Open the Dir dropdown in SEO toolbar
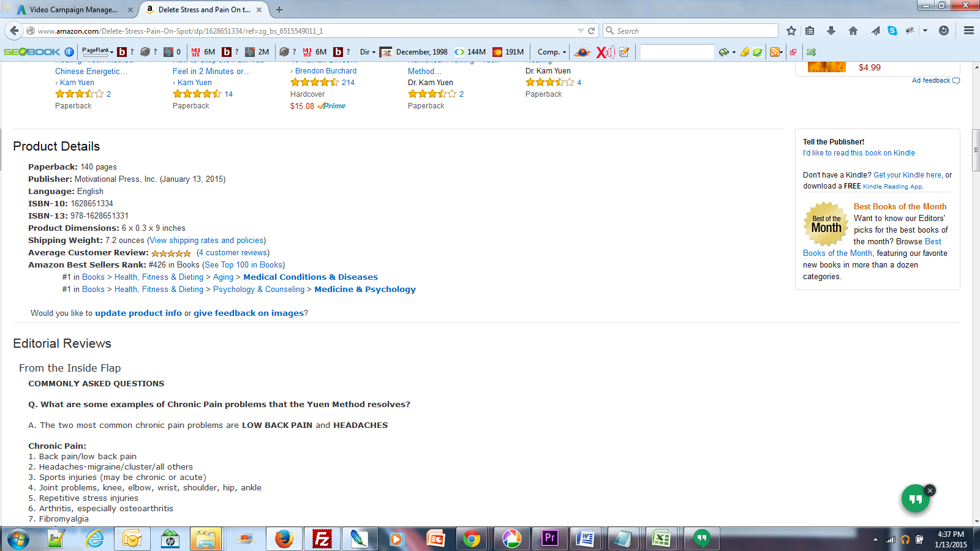This screenshot has width=980, height=551. click(367, 52)
